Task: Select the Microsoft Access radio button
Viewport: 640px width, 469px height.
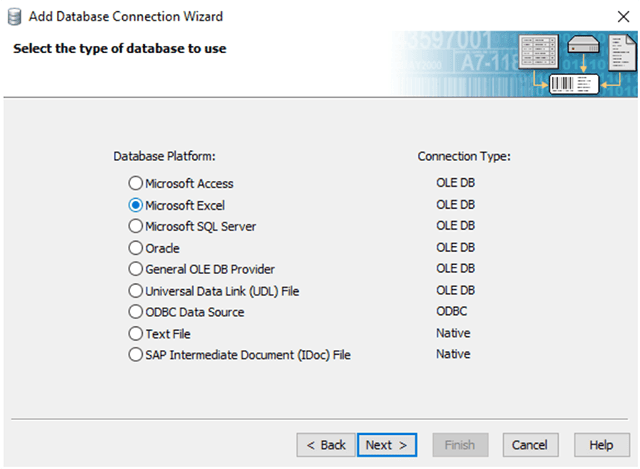Action: coord(136,184)
